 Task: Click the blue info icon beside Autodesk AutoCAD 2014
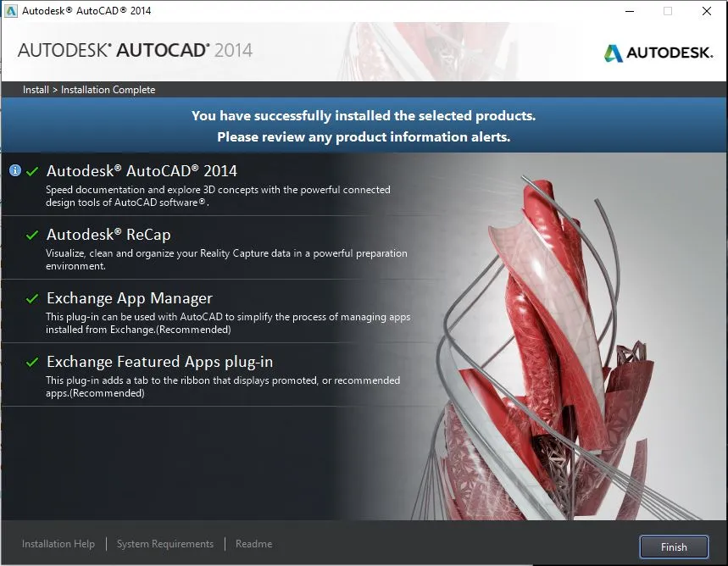pos(15,170)
